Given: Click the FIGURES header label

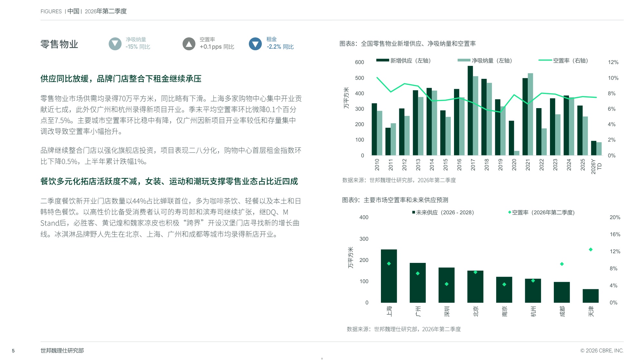Looking at the screenshot, I should (51, 11).
